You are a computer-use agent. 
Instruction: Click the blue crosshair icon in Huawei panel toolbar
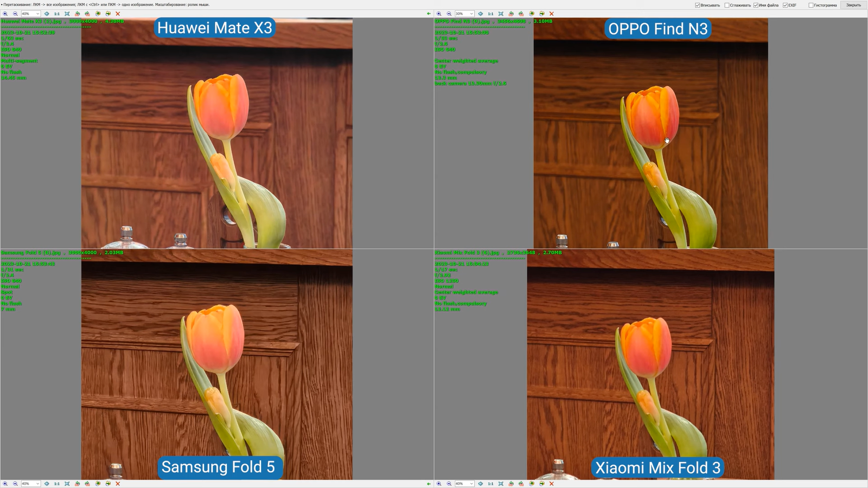coord(47,14)
